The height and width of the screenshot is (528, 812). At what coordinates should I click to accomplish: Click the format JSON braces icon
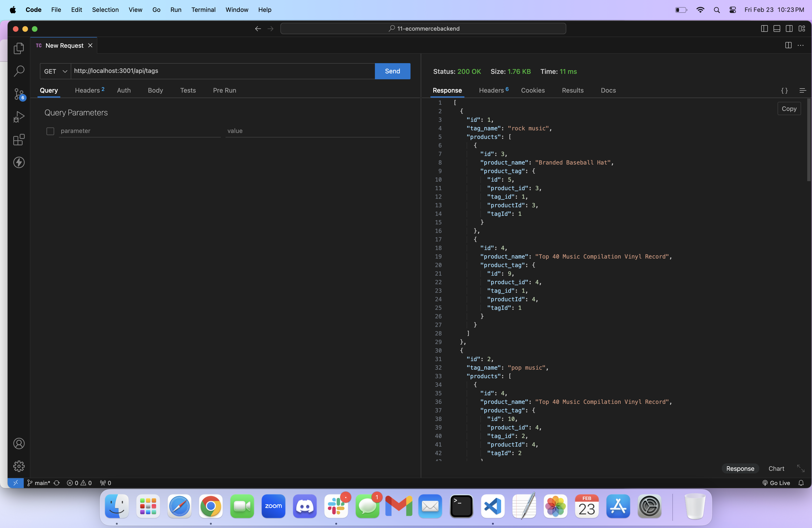pyautogui.click(x=784, y=90)
